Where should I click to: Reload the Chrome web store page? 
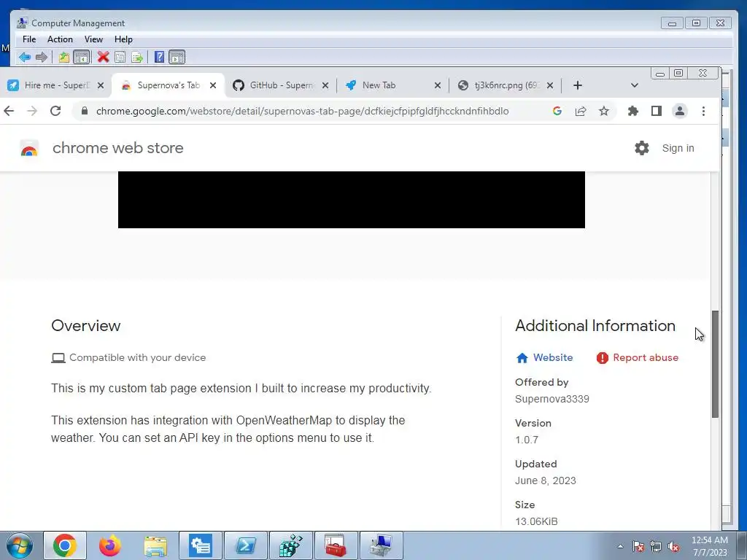[x=55, y=111]
